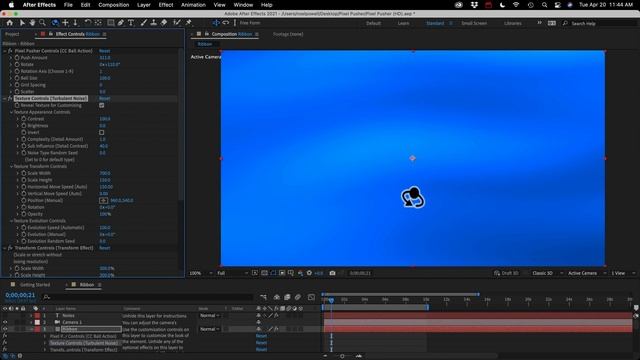Viewport: 640px width, 360px height.
Task: Select the Zoom magnifier tool
Action: 42,23
